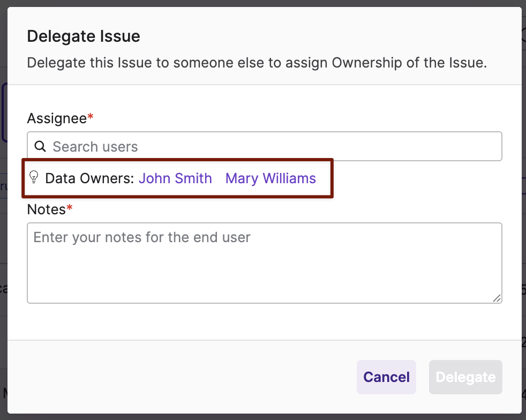The image size is (526, 420).
Task: Click the Data Owners label text
Action: pyautogui.click(x=89, y=178)
